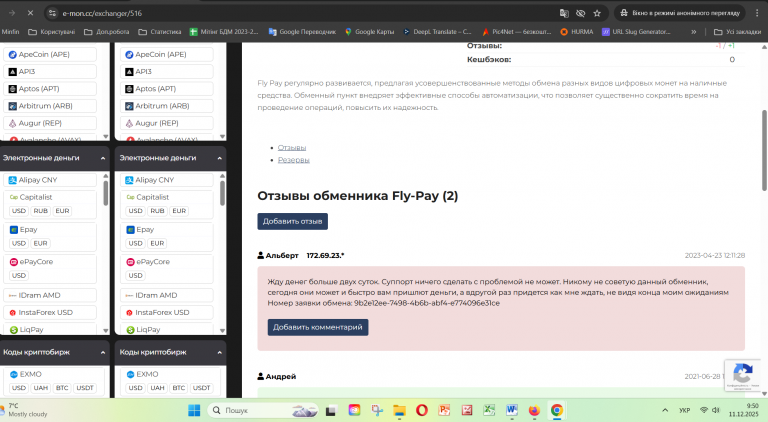Jump to the Резервы section link
The height and width of the screenshot is (422, 768).
click(x=293, y=160)
